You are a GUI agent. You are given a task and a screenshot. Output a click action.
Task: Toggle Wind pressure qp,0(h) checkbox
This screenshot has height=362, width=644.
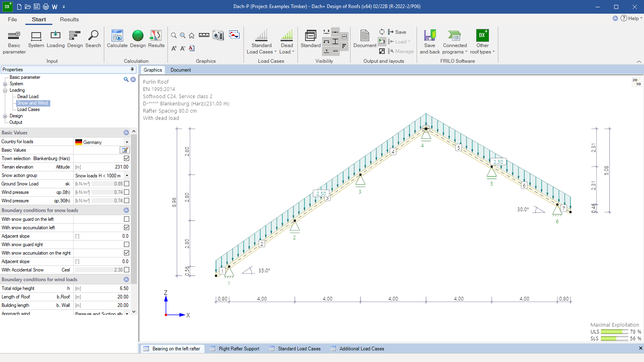(x=126, y=192)
